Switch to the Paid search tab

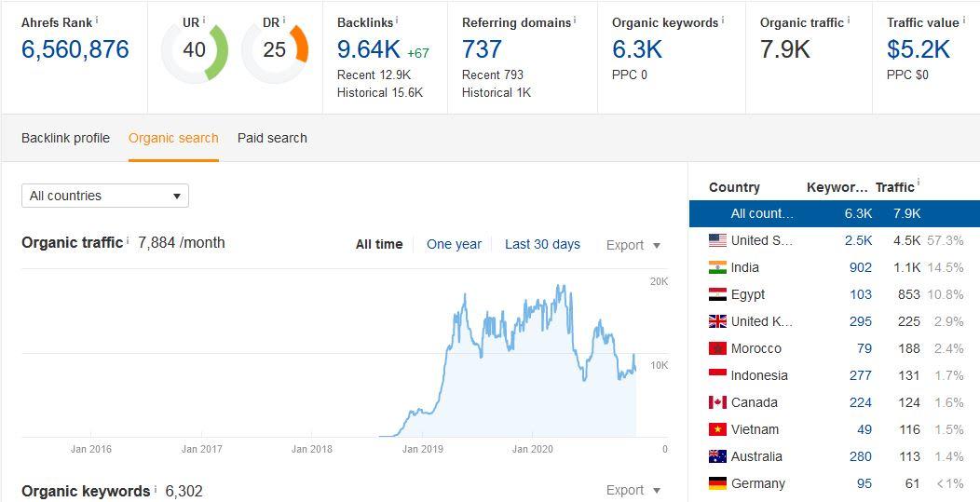point(272,138)
